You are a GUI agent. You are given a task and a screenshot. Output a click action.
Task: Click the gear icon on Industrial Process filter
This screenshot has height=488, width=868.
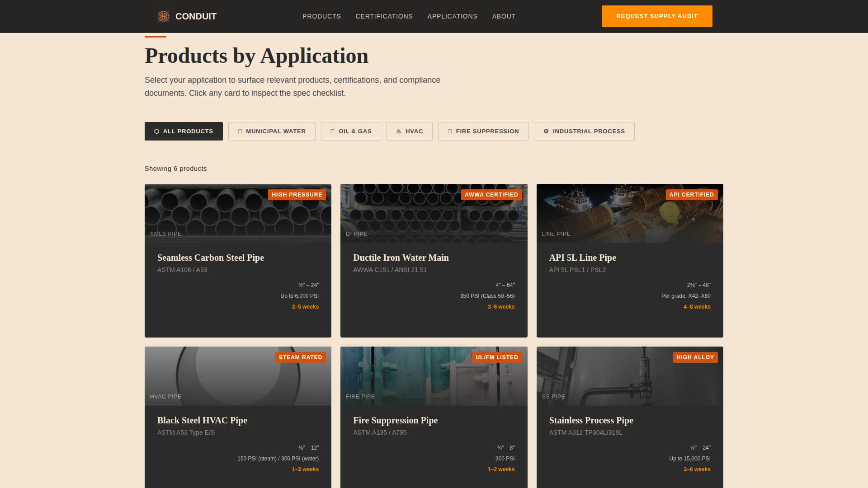click(x=546, y=131)
